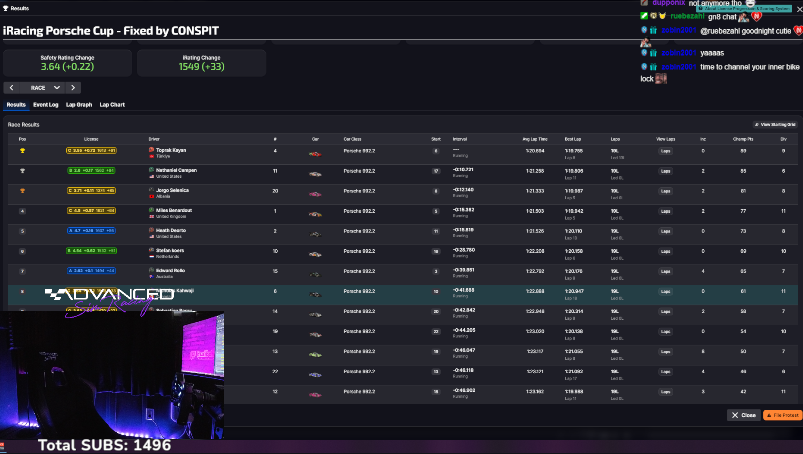Click the Australia flag under Edward Rollo
This screenshot has height=454, width=803.
click(x=152, y=276)
